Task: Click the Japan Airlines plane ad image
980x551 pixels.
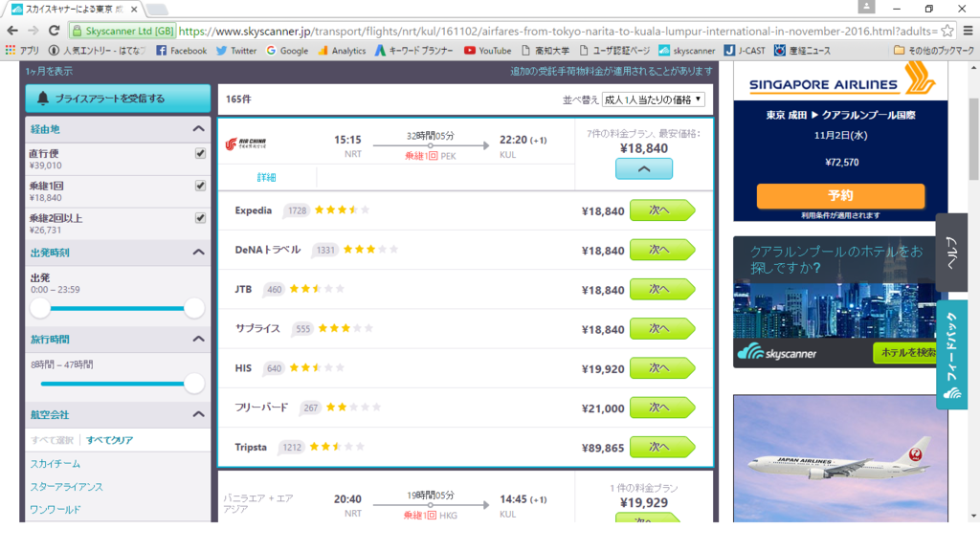Action: (x=840, y=458)
